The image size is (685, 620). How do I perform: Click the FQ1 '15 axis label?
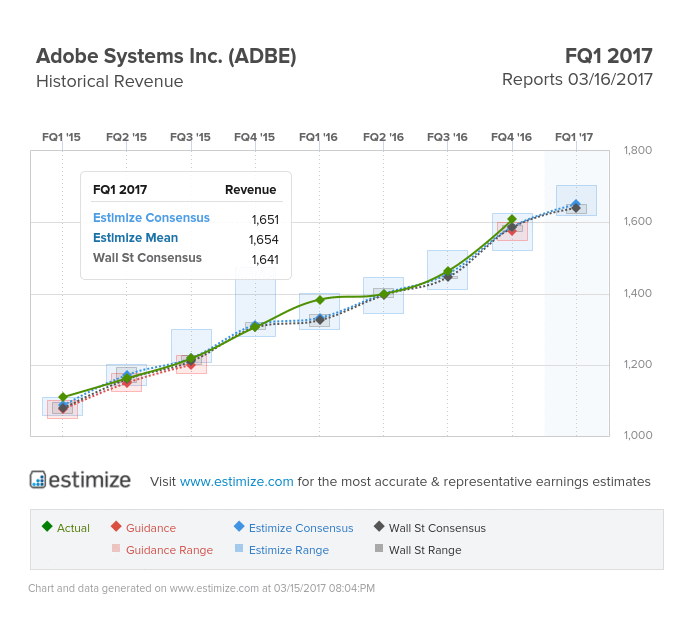tap(61, 137)
